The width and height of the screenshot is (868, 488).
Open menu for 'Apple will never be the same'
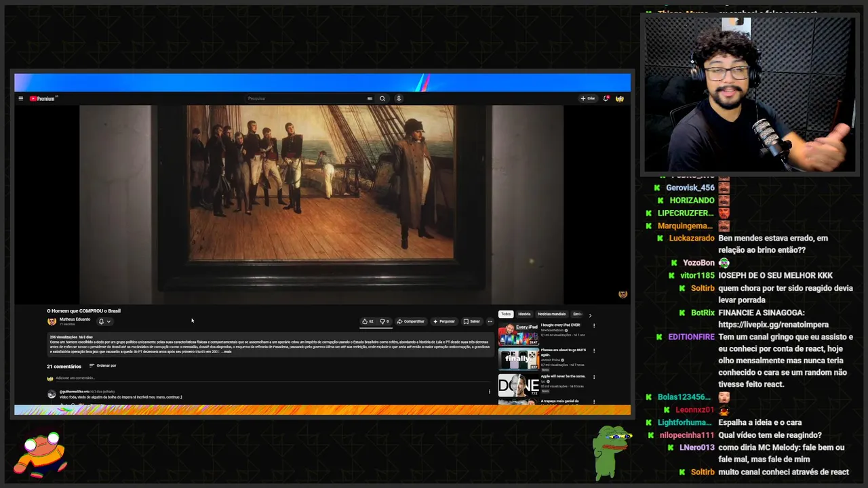click(594, 377)
